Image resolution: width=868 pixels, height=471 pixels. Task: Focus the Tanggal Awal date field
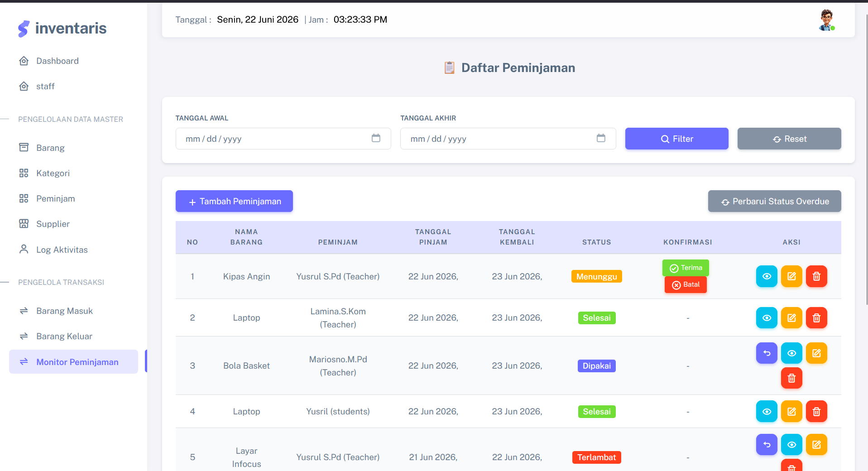click(283, 139)
